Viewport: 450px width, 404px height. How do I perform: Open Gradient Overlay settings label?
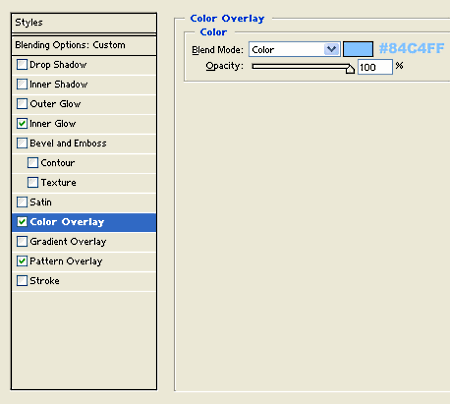(x=68, y=242)
